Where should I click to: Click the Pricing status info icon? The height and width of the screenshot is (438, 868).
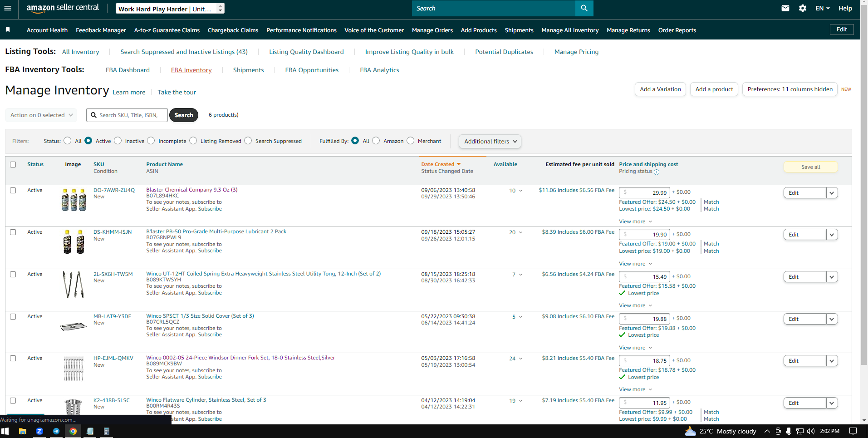(x=657, y=172)
